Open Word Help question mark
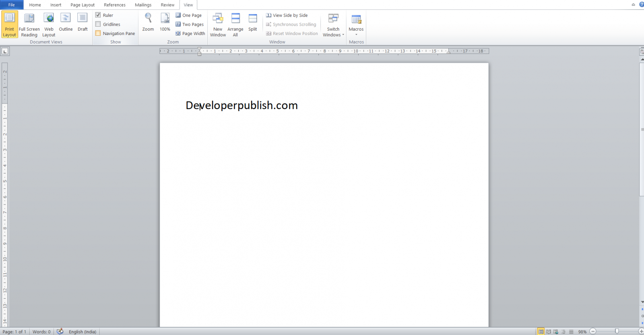This screenshot has height=335, width=644. tap(642, 4)
